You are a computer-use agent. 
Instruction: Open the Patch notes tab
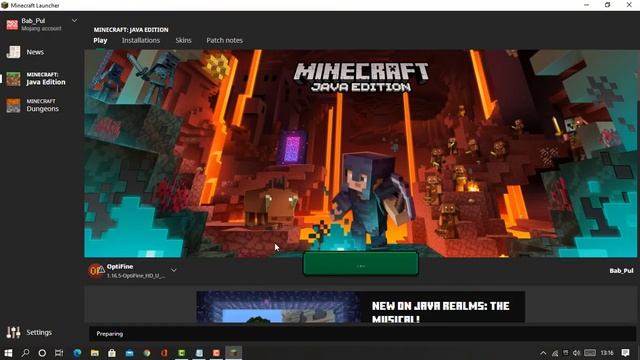pos(224,40)
